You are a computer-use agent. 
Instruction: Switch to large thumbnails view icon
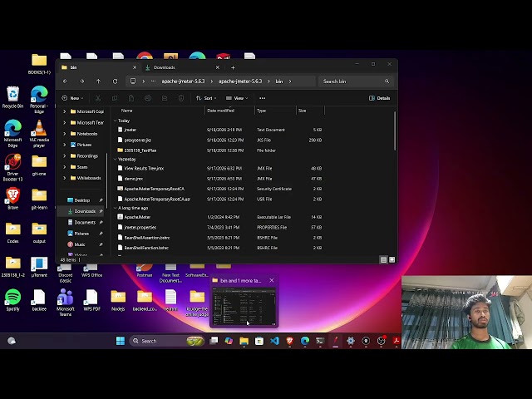pos(392,260)
